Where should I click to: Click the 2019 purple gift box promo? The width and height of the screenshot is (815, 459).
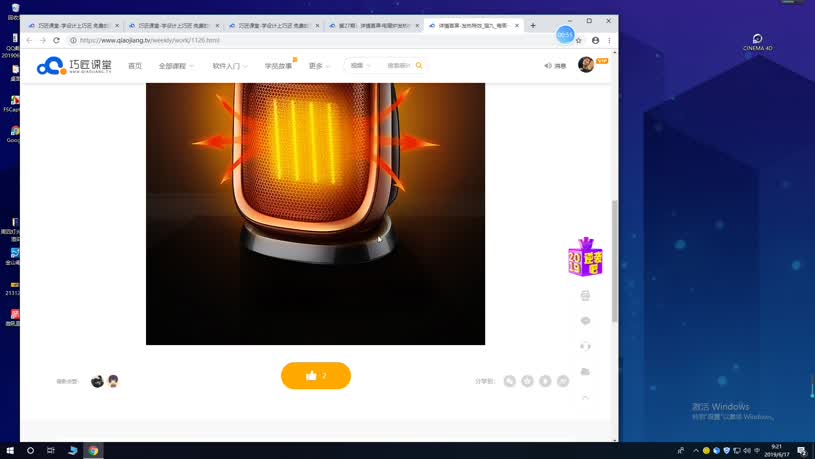pyautogui.click(x=586, y=257)
